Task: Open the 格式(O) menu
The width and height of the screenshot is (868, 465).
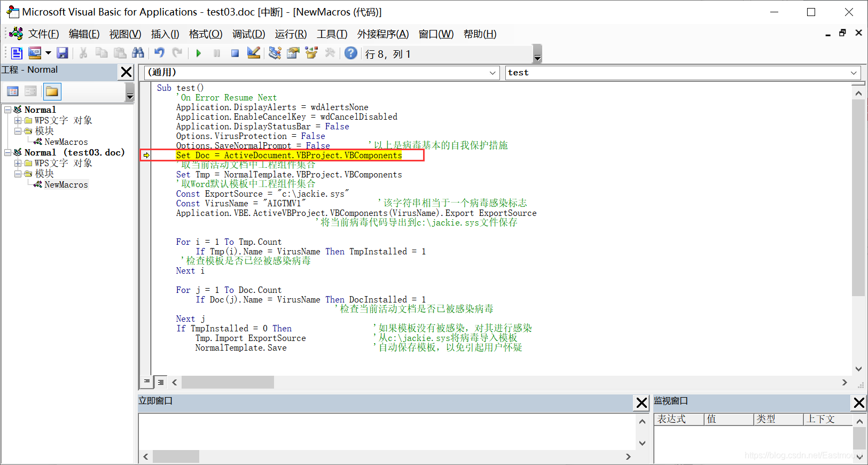Action: [x=206, y=34]
